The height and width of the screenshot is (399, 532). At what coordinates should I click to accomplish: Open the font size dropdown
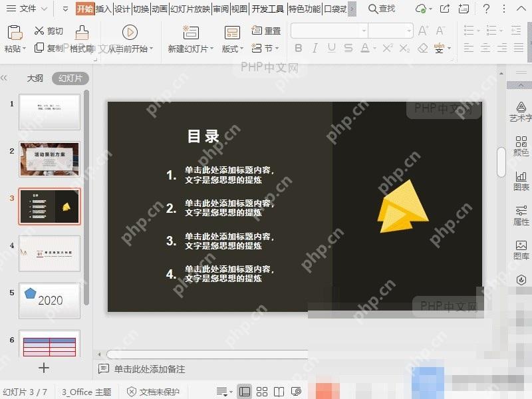[409, 31]
